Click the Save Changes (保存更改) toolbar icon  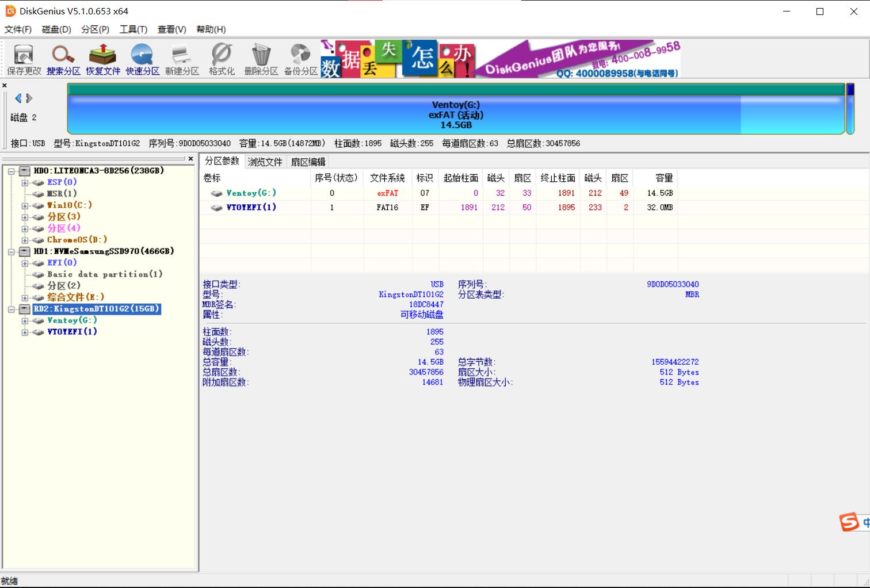tap(24, 59)
